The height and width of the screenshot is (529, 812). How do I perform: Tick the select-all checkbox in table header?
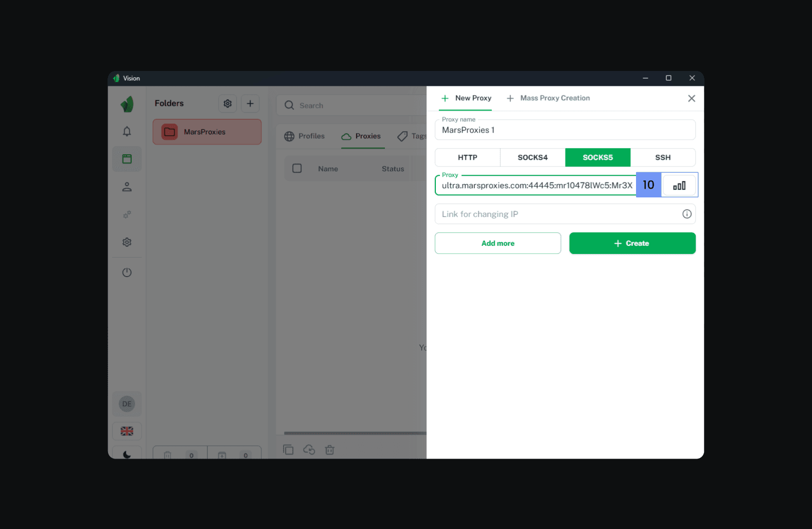point(297,169)
